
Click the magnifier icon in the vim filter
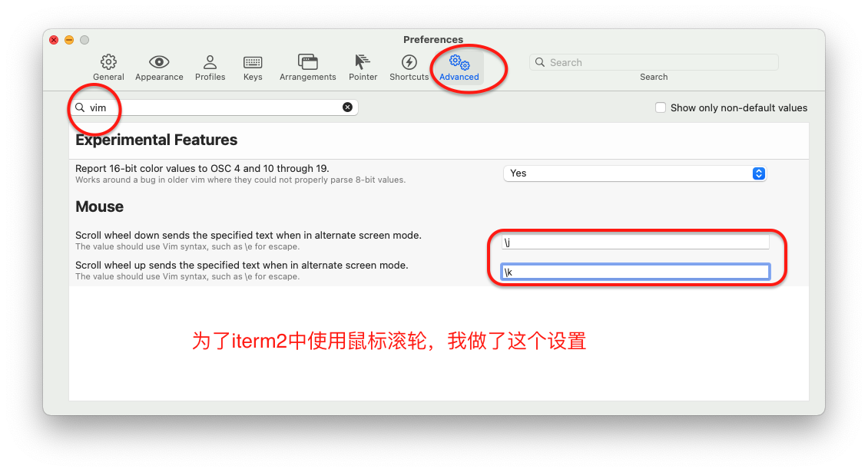coord(80,107)
